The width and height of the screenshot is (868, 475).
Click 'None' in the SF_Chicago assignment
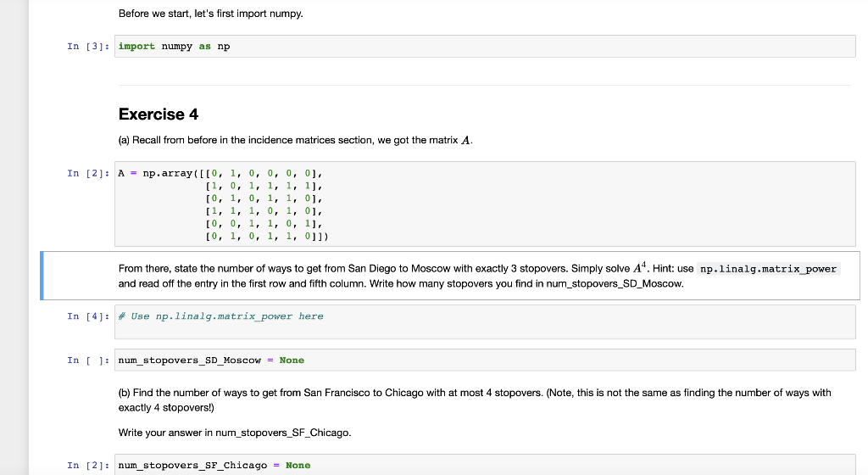click(x=298, y=465)
